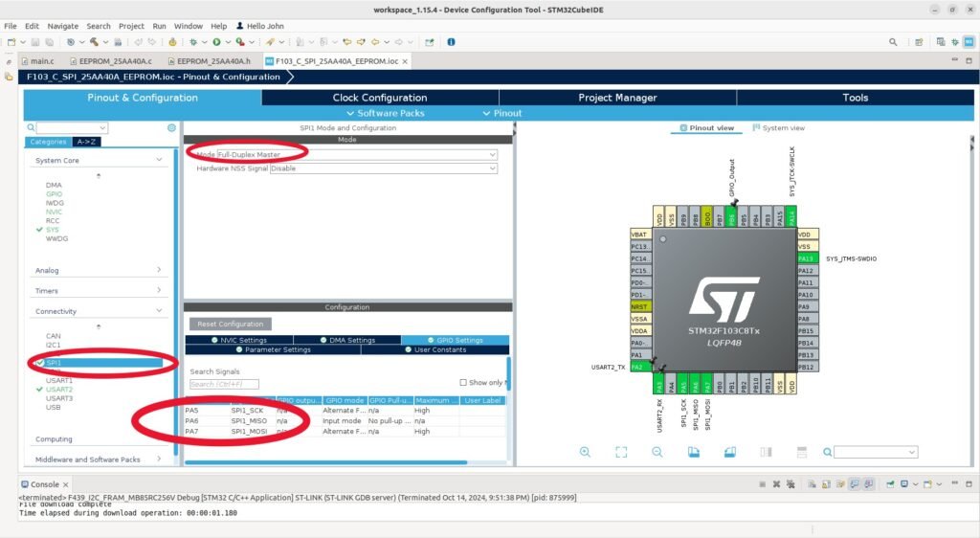Click the console stop terminate icon
980x538 pixels.
coord(762,484)
